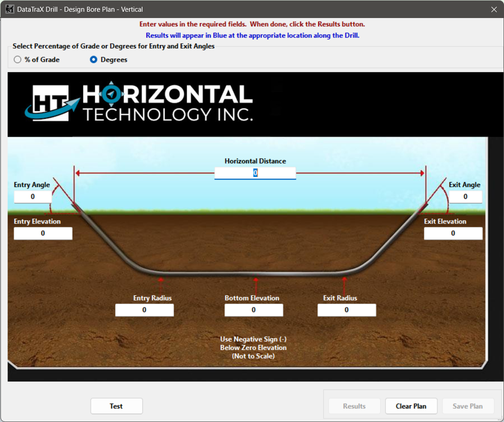Click the Entry Angle input field
Viewport: 504px width, 422px height.
[32, 197]
